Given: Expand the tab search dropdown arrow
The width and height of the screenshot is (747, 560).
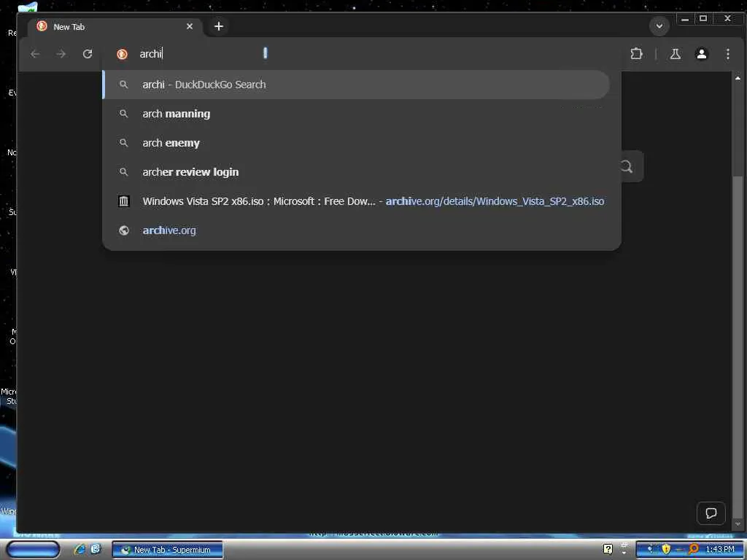Looking at the screenshot, I should [x=659, y=26].
